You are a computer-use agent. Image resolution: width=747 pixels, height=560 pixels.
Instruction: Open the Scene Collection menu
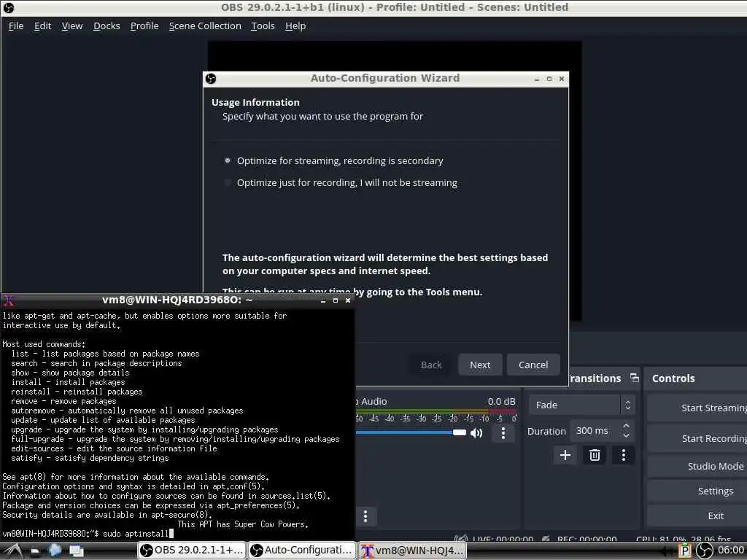click(x=205, y=26)
